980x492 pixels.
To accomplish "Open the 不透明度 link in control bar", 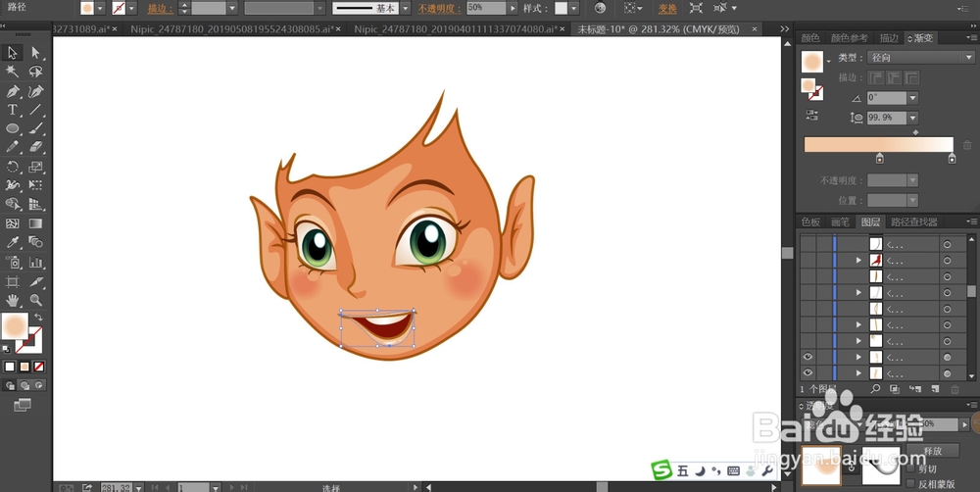I will [440, 9].
